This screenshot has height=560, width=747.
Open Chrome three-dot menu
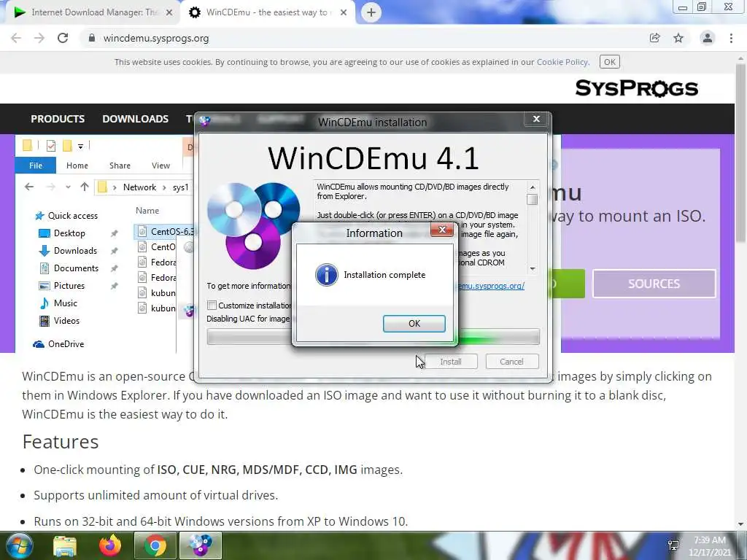(x=731, y=38)
